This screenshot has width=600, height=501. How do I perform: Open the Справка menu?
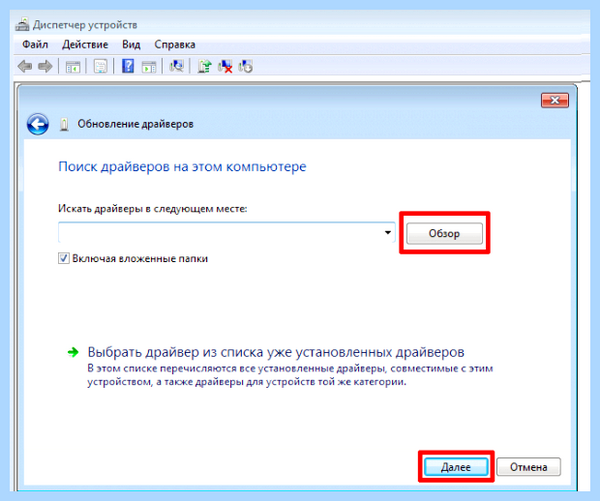pos(175,44)
